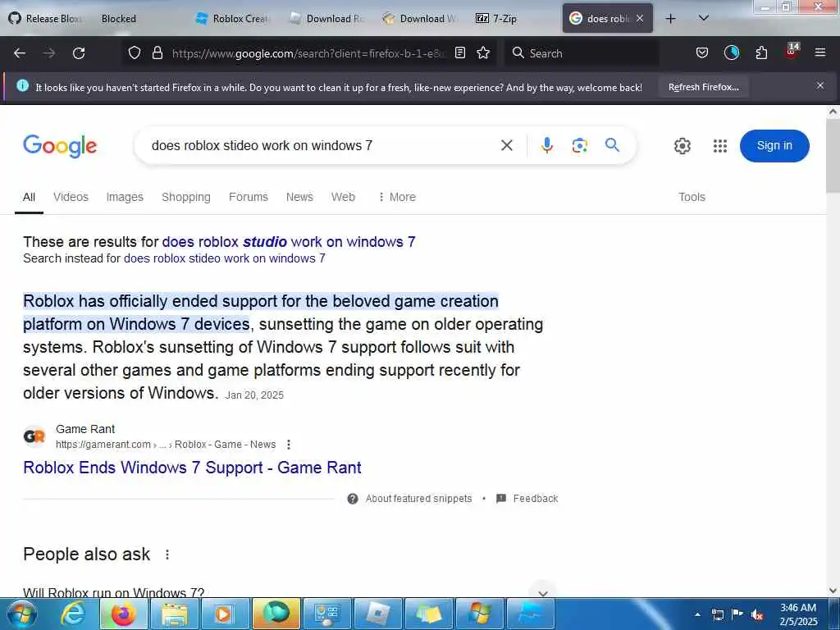This screenshot has height=630, width=840.
Task: Reload the current Google page
Action: [x=79, y=53]
